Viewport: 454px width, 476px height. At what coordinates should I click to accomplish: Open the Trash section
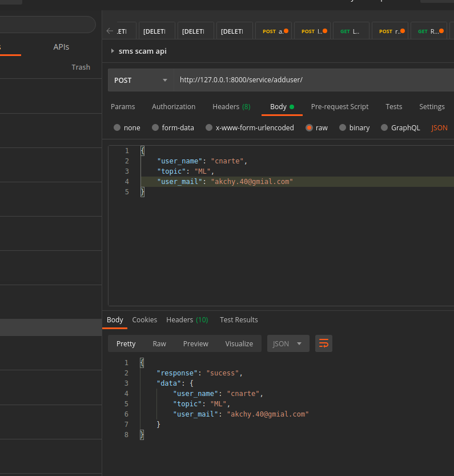[81, 67]
